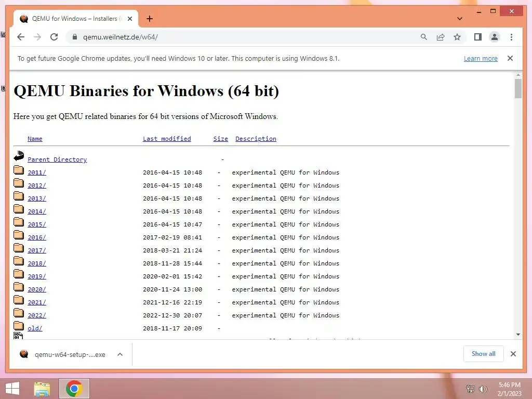Select the QEMU for Windows – Installers tab

[76, 19]
